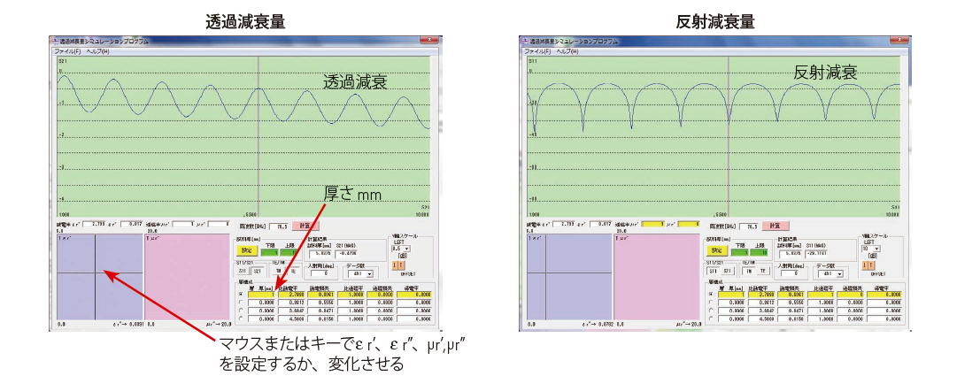The image size is (980, 376).
Task: Click the pink 計算 button in left window
Action: click(305, 226)
